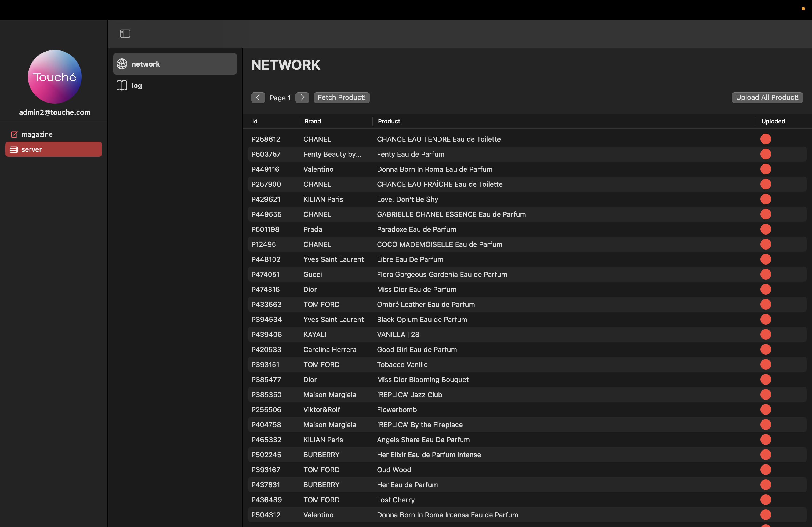Click orange dot in top menu bar

(x=803, y=9)
